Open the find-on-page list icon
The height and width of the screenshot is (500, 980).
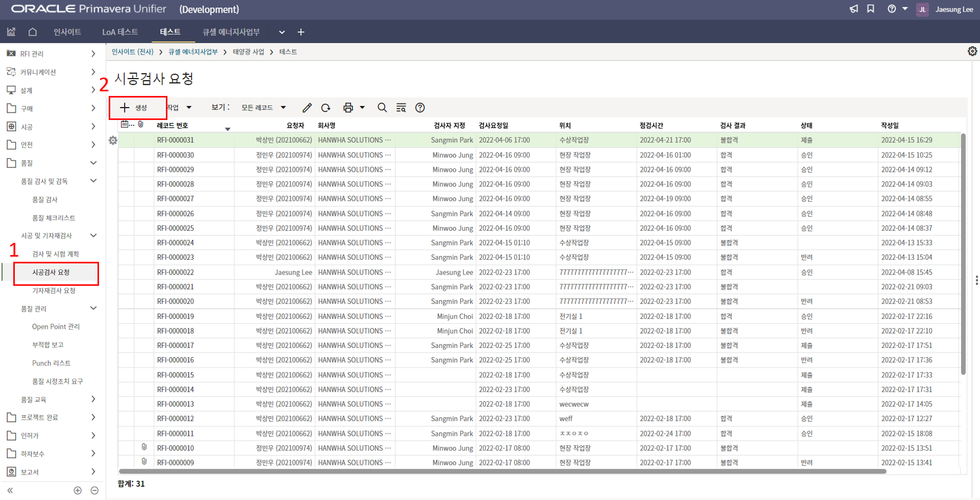(401, 108)
